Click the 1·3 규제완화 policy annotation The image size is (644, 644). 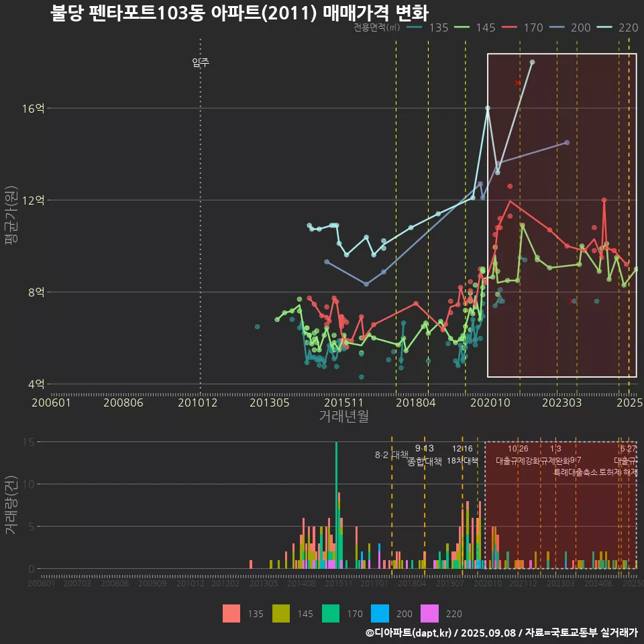pos(555,455)
